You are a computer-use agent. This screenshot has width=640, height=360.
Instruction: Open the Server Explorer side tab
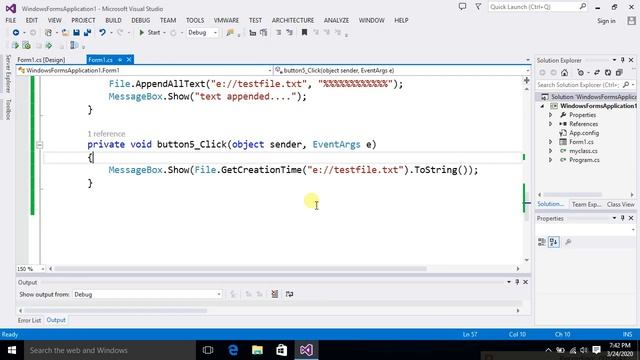[8, 74]
